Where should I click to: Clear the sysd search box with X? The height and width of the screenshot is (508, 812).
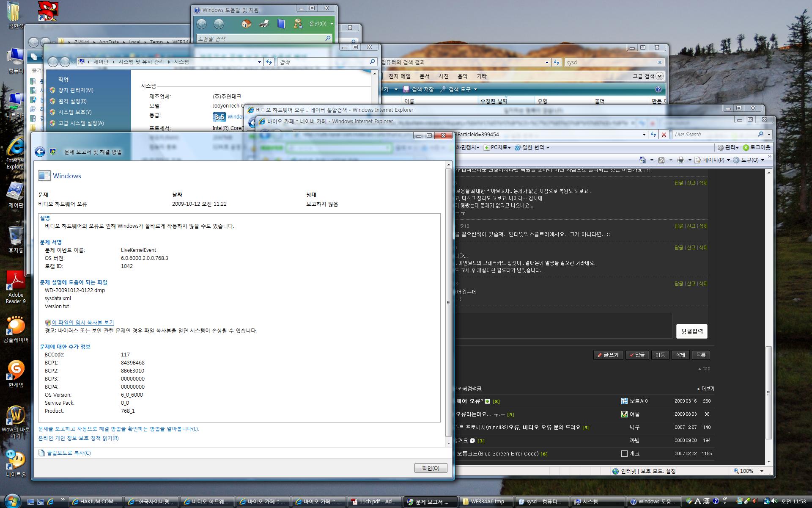660,62
